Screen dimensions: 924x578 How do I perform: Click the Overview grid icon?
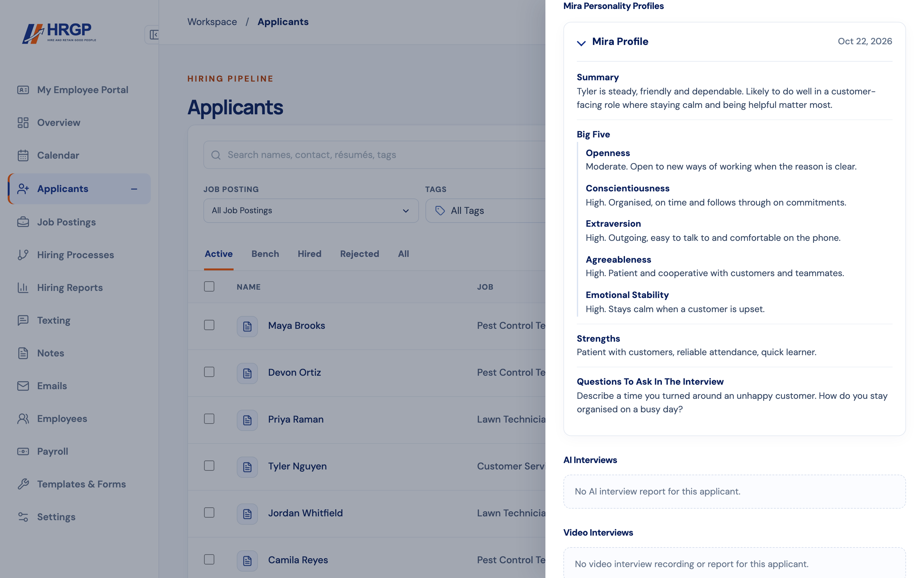point(23,122)
